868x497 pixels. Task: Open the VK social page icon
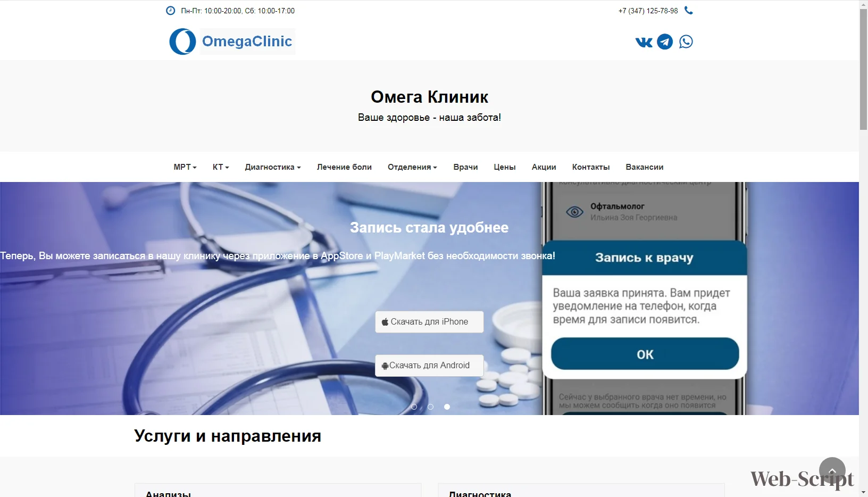(644, 42)
